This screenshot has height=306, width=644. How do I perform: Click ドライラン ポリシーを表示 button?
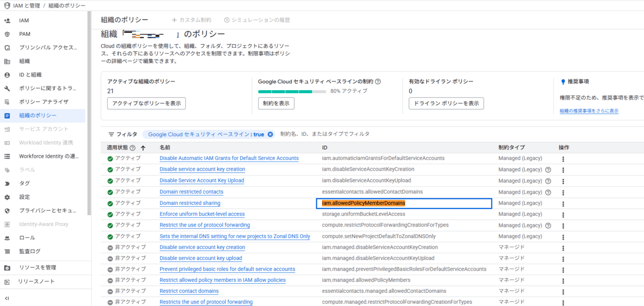coord(446,104)
